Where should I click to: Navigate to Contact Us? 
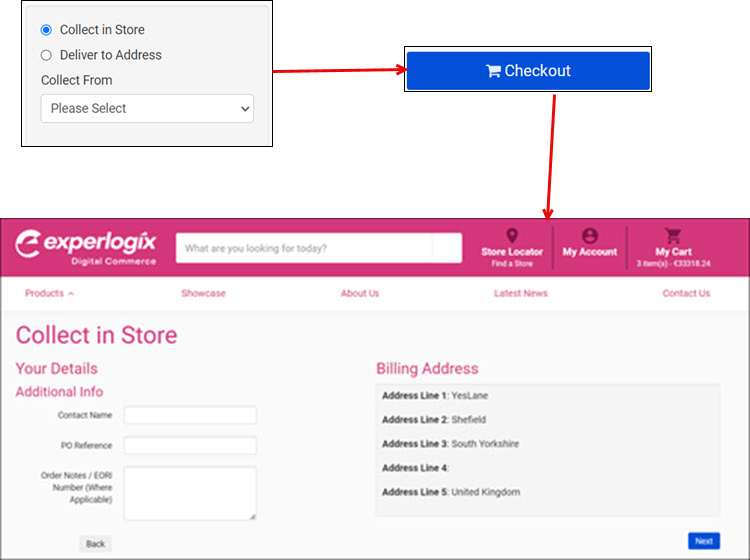pyautogui.click(x=686, y=293)
